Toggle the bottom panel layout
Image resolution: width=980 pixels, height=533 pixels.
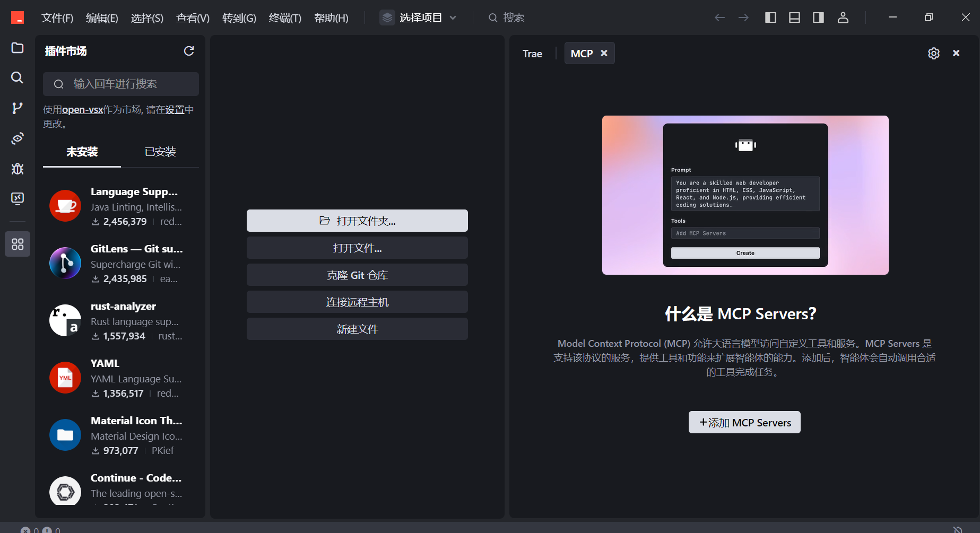pyautogui.click(x=794, y=17)
